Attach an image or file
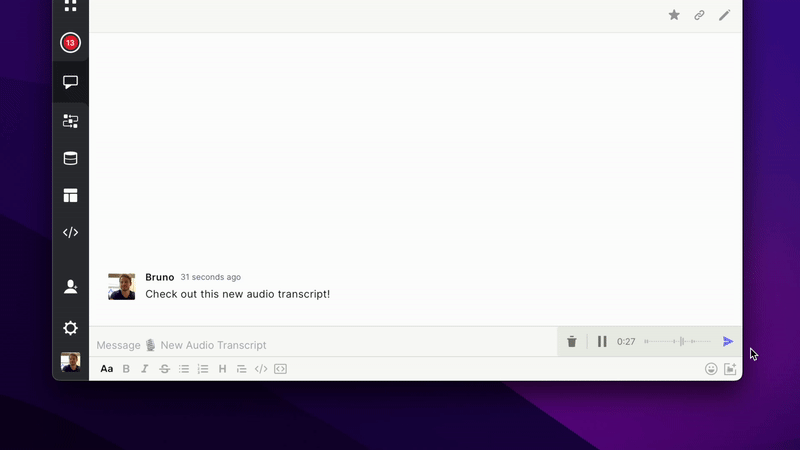 (730, 369)
